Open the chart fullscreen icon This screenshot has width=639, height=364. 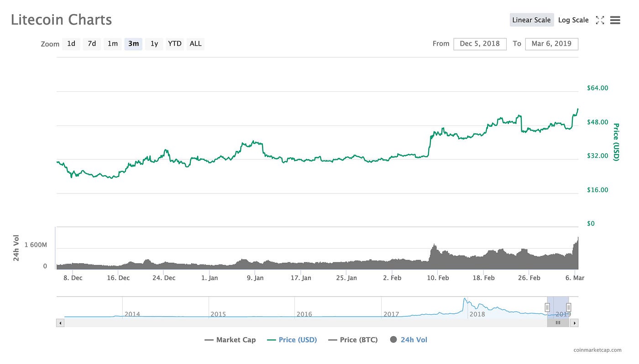coord(600,20)
